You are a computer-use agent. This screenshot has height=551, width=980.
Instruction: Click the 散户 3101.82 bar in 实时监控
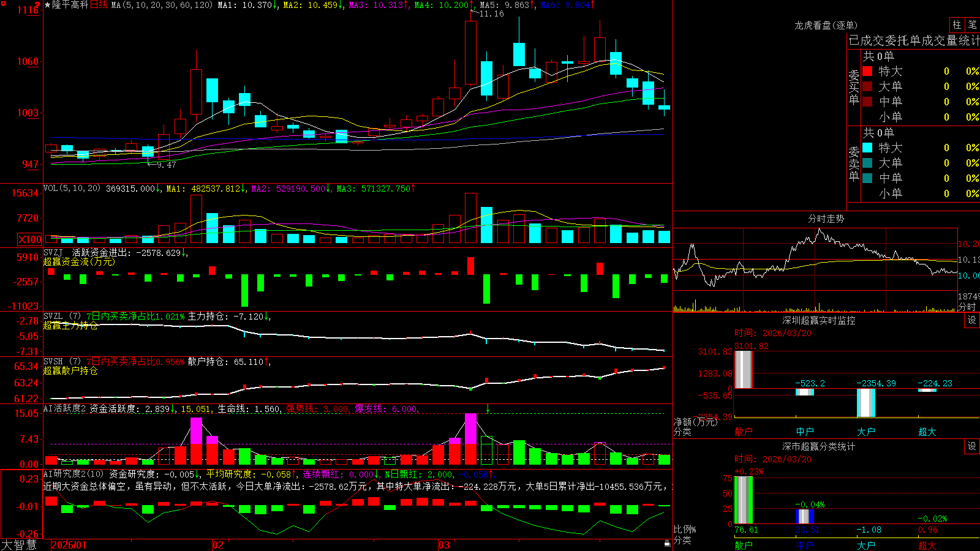point(744,369)
